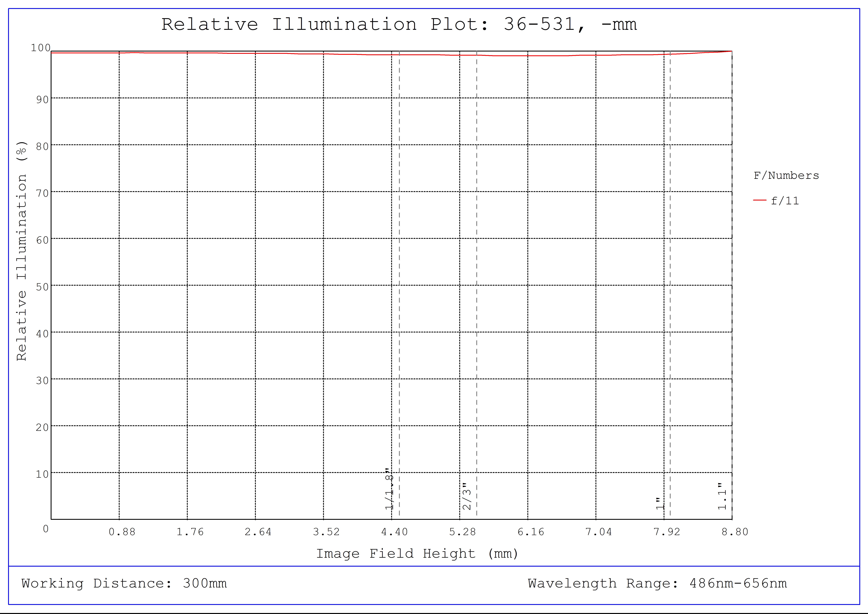This screenshot has height=614, width=868.
Task: Click the 'F/Numbers' legend heading
Action: coord(786,175)
